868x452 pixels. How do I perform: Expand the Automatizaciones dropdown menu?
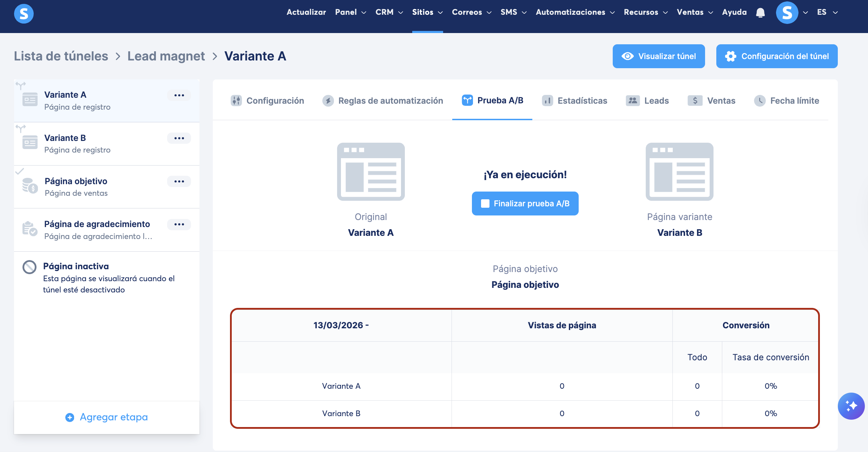tap(575, 12)
